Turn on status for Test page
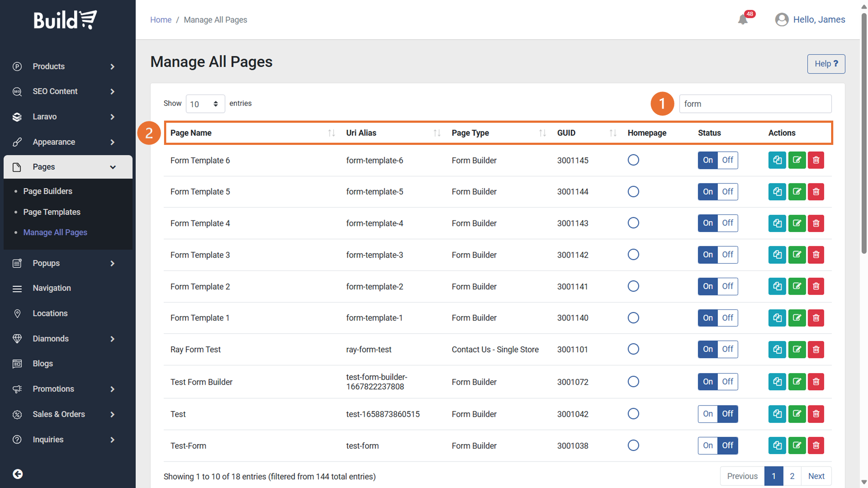868x488 pixels. tap(707, 414)
